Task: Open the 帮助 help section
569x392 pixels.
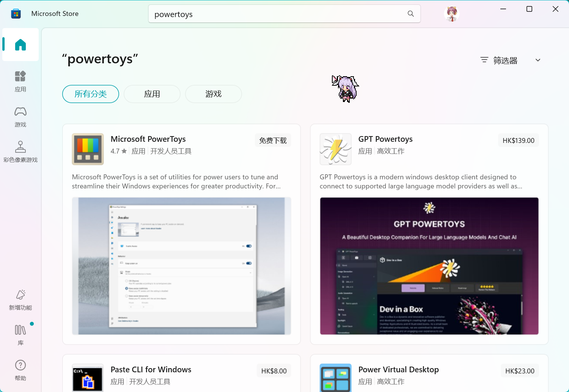Action: pos(20,370)
